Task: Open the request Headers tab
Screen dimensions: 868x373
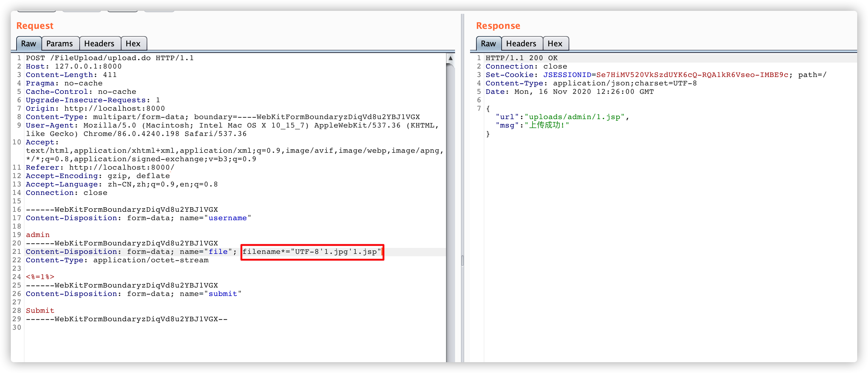Action: [x=99, y=44]
